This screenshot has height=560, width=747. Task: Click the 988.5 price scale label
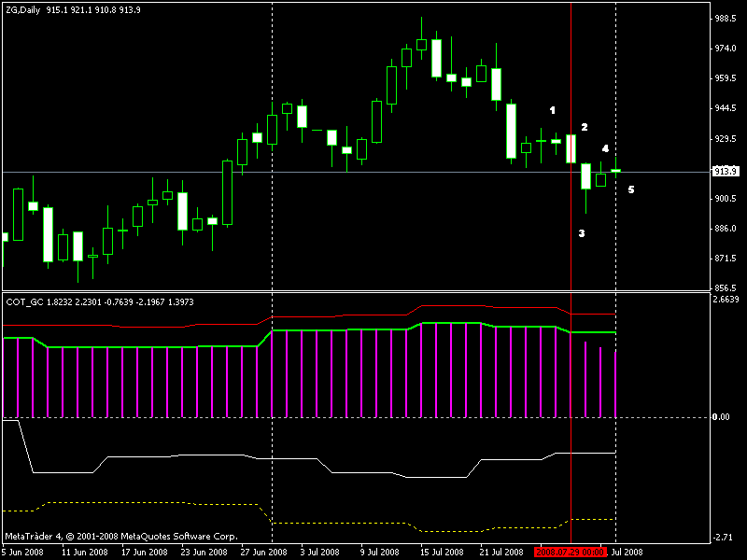(x=726, y=19)
